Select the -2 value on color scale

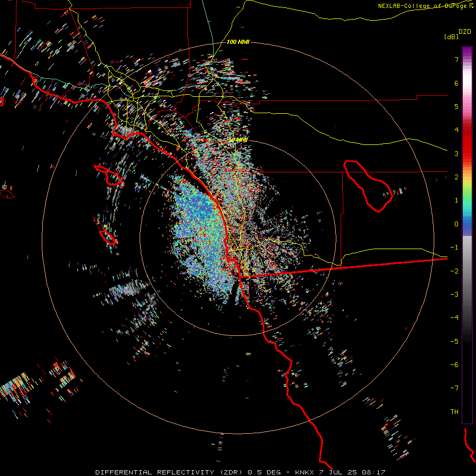[454, 271]
